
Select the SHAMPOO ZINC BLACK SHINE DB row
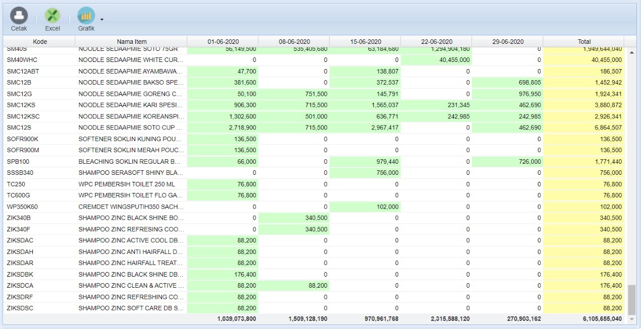pos(131,275)
